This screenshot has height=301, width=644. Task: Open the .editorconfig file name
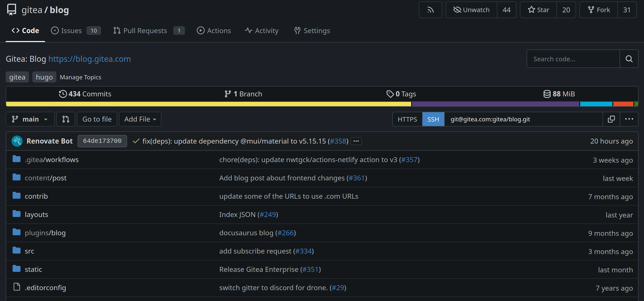pyautogui.click(x=45, y=287)
